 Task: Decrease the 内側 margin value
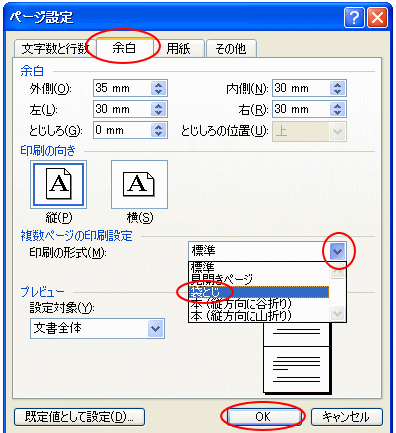(338, 92)
